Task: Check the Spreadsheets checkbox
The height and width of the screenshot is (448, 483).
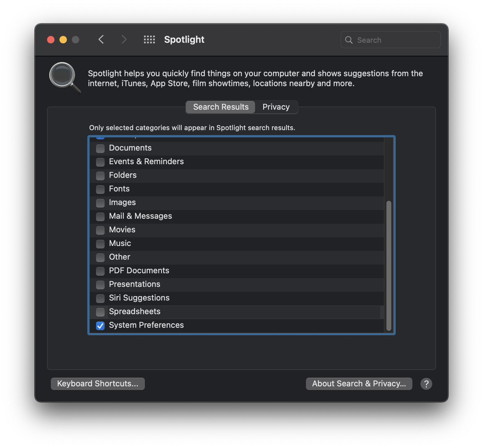Action: [100, 312]
